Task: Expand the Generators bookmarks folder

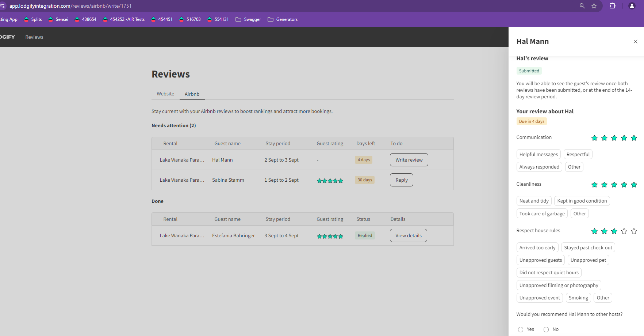Action: (283, 19)
